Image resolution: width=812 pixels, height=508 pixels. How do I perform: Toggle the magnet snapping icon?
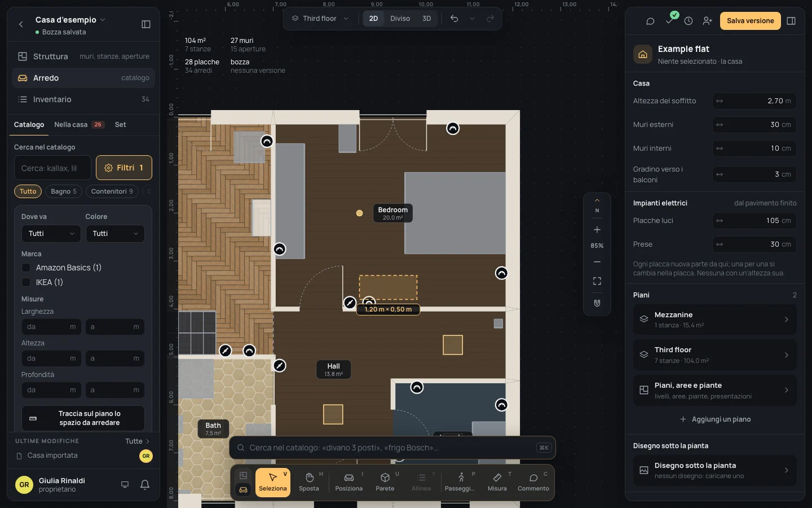(597, 303)
